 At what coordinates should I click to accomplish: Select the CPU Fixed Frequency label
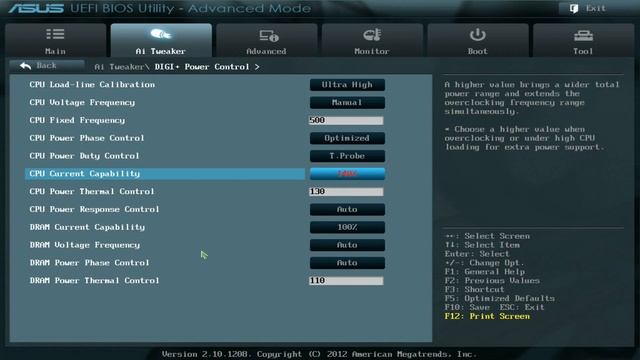[x=77, y=120]
